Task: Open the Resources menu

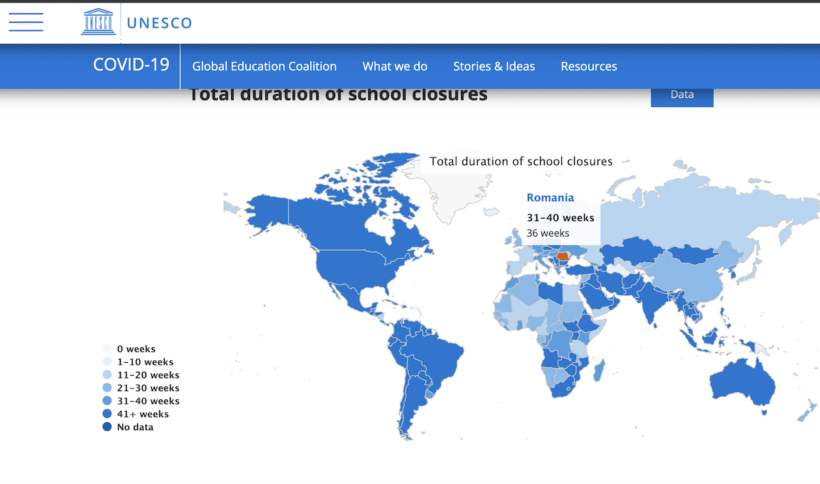Action: [x=589, y=66]
